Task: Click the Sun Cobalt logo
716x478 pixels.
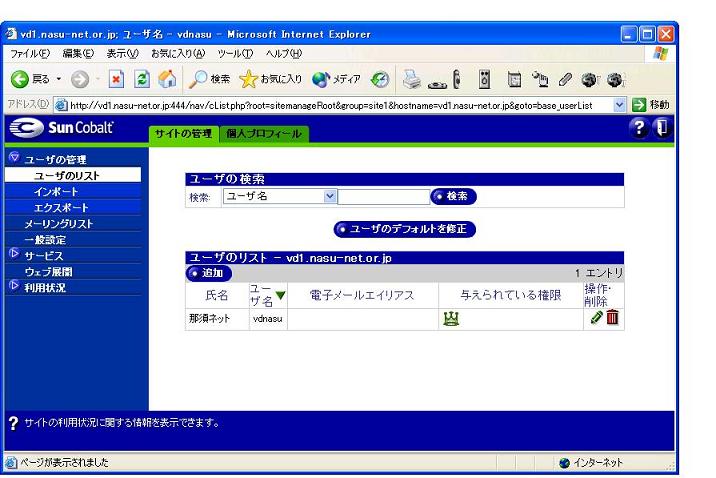Action: (x=61, y=128)
